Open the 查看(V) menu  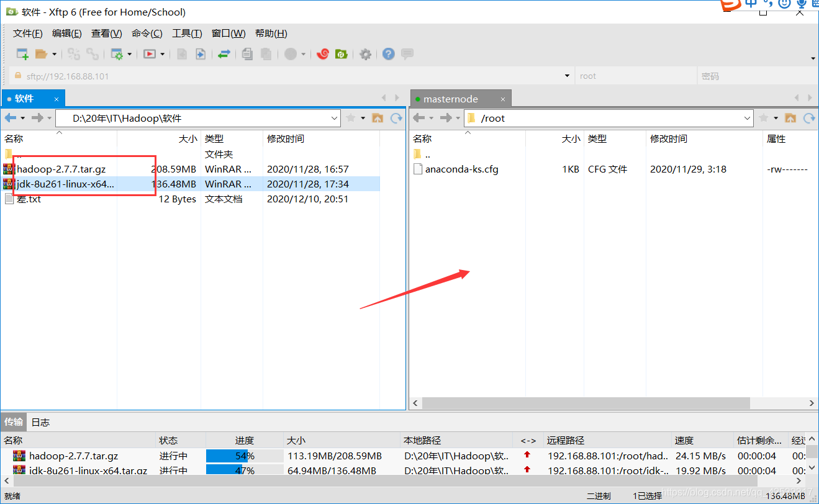point(107,34)
